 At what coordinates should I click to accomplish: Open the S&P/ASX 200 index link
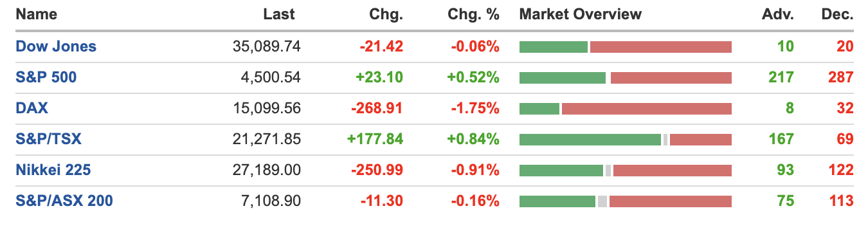tap(64, 201)
